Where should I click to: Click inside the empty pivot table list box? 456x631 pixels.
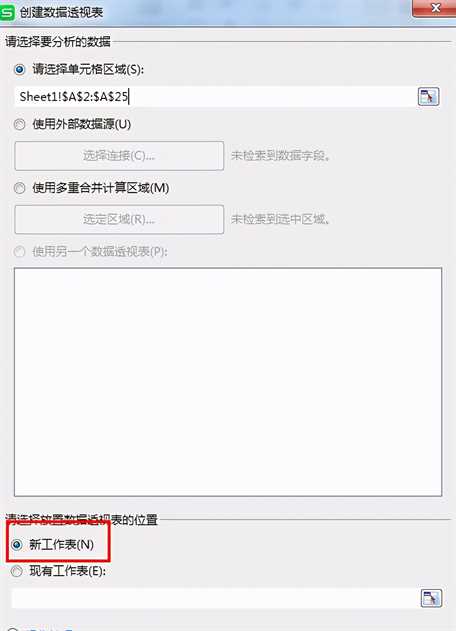coord(228,381)
